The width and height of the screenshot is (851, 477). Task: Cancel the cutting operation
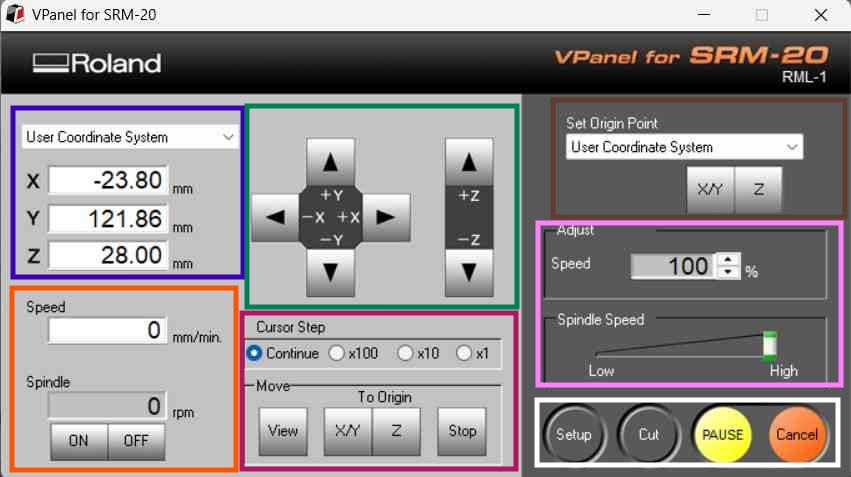pos(797,435)
